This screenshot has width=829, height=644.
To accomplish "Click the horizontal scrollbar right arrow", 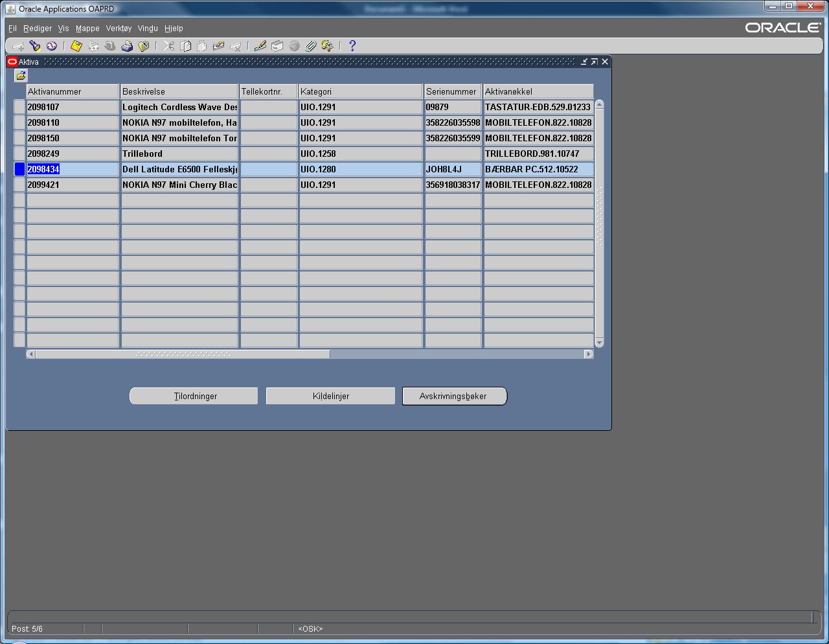I will tap(589, 354).
